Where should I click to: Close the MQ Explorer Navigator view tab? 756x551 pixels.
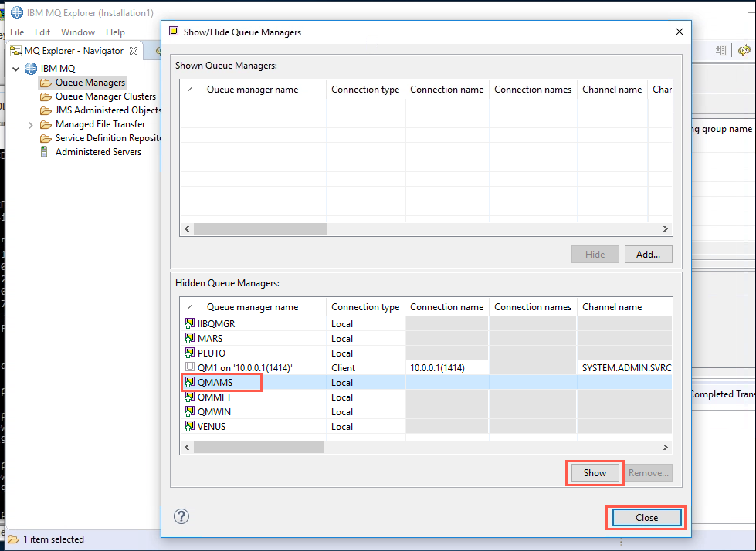pos(134,51)
